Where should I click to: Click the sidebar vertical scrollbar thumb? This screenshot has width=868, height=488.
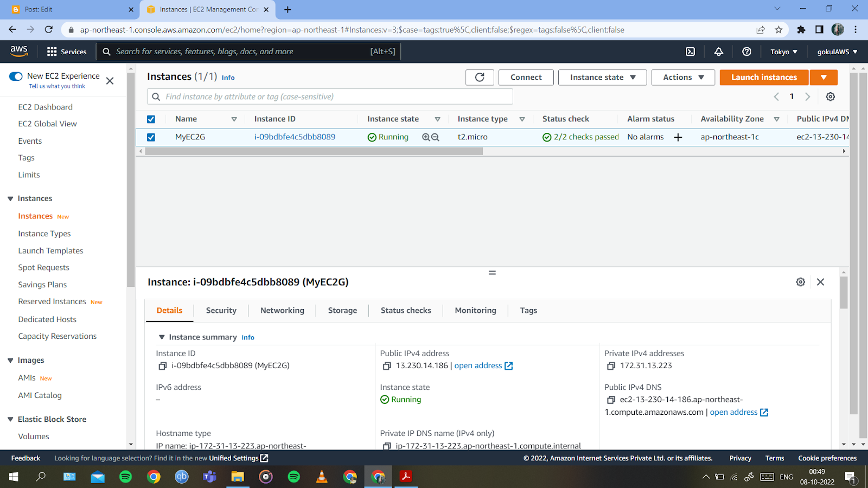(x=131, y=179)
